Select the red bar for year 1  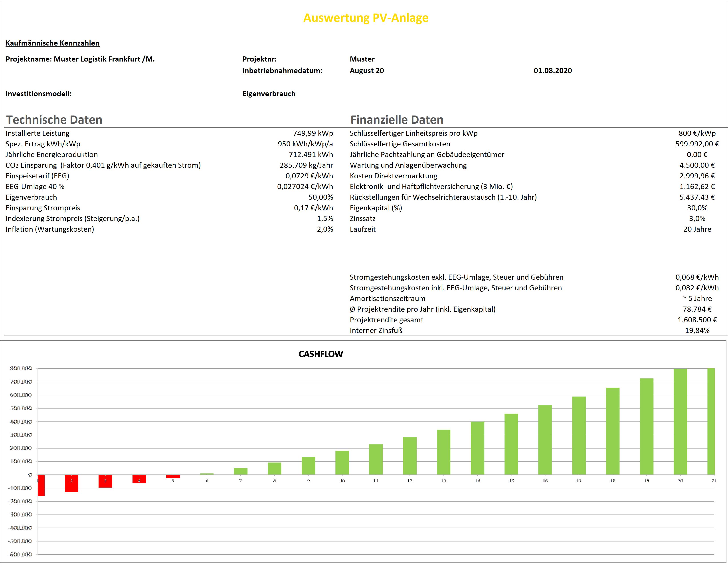coord(41,485)
